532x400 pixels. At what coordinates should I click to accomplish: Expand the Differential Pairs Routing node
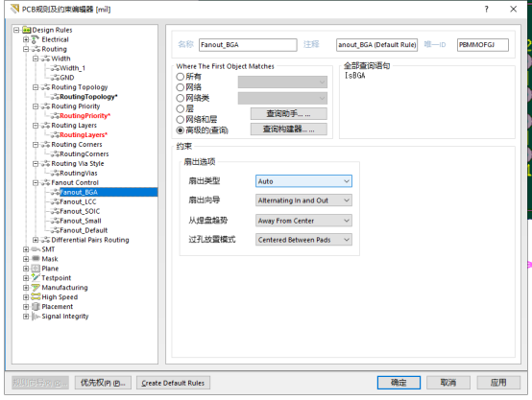click(x=36, y=240)
